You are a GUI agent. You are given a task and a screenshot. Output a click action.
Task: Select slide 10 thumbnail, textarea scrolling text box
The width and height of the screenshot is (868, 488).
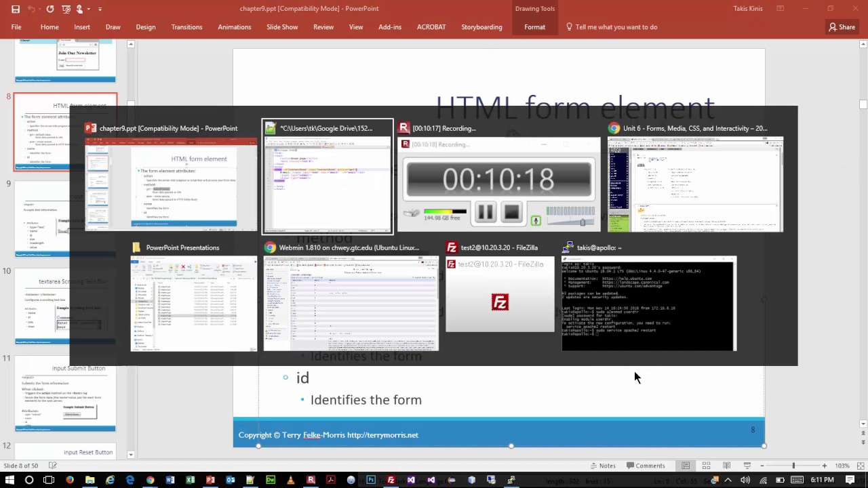click(65, 306)
